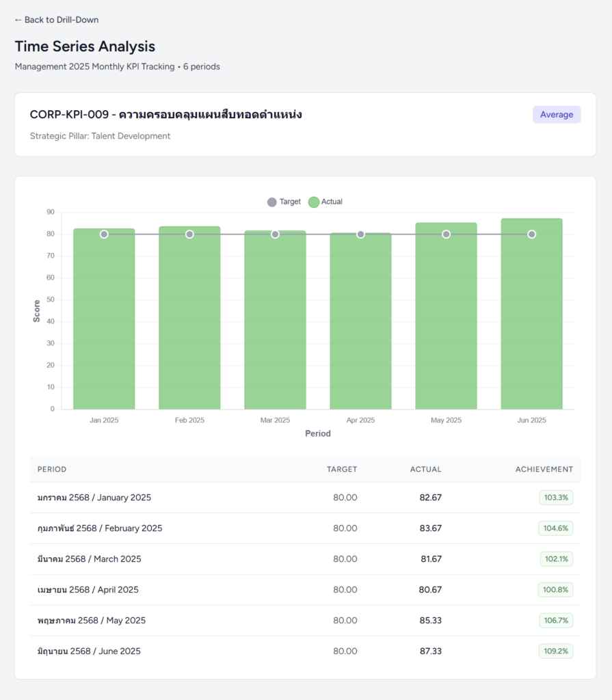
Task: Select the March 2025 table row
Action: tap(305, 559)
